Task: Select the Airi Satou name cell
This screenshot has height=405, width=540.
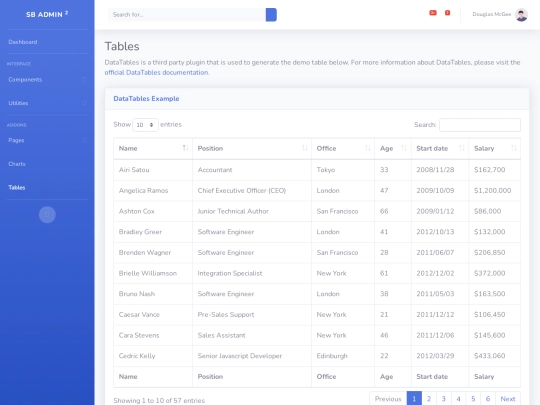Action: (153, 170)
